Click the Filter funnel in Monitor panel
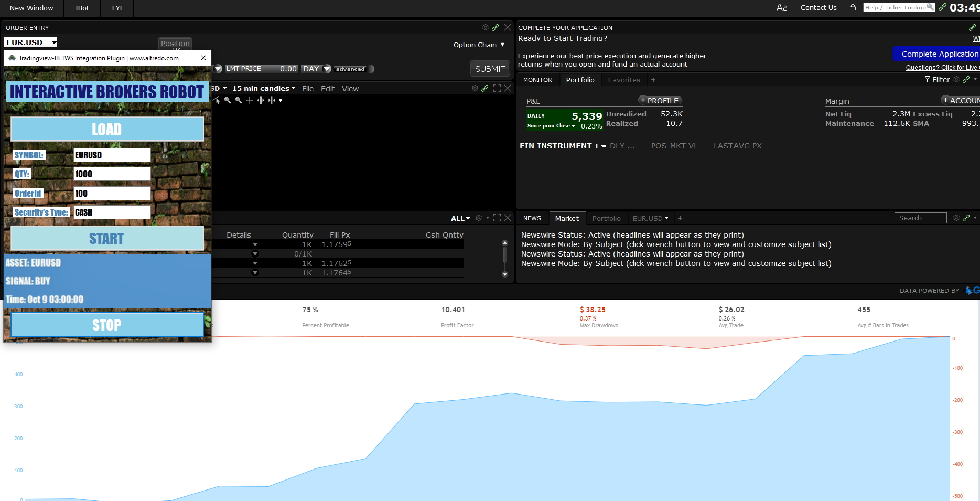 tap(928, 79)
